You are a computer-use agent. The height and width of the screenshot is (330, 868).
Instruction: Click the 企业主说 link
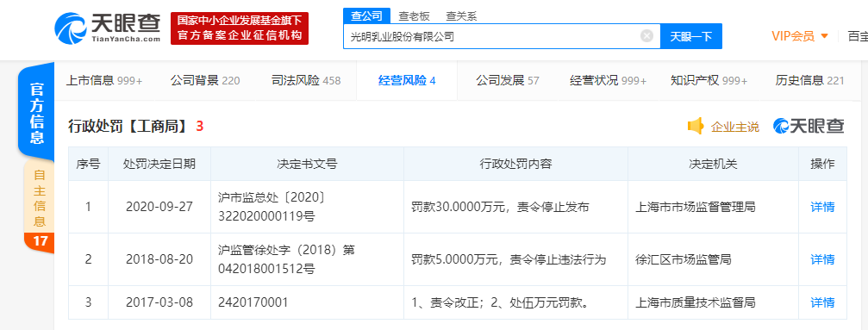pyautogui.click(x=735, y=127)
